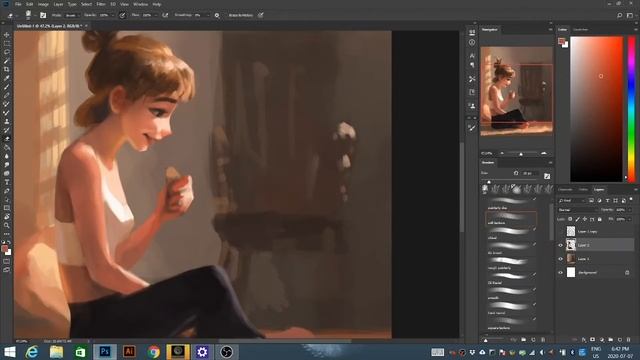
Task: Select the active Eraser tool in toolbar
Action: pos(7,139)
